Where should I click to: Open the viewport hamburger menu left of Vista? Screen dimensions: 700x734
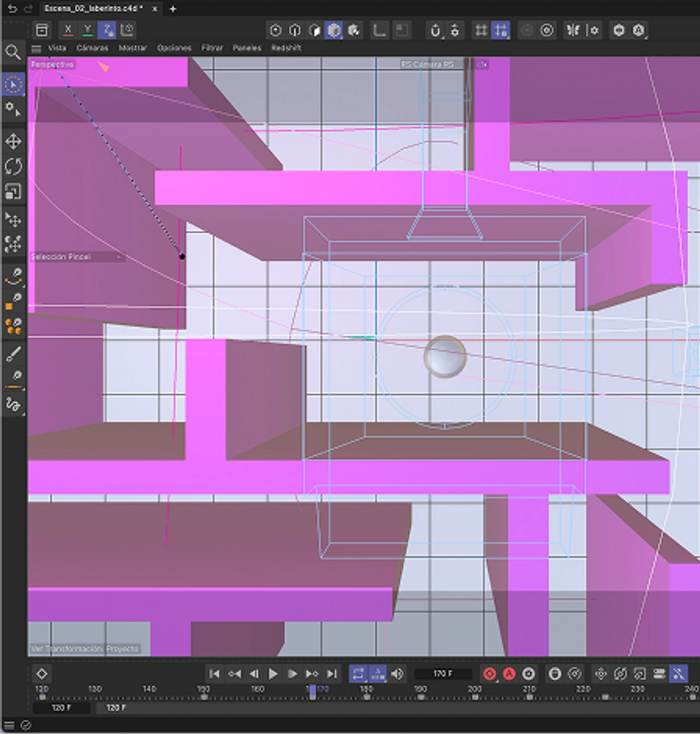click(36, 48)
